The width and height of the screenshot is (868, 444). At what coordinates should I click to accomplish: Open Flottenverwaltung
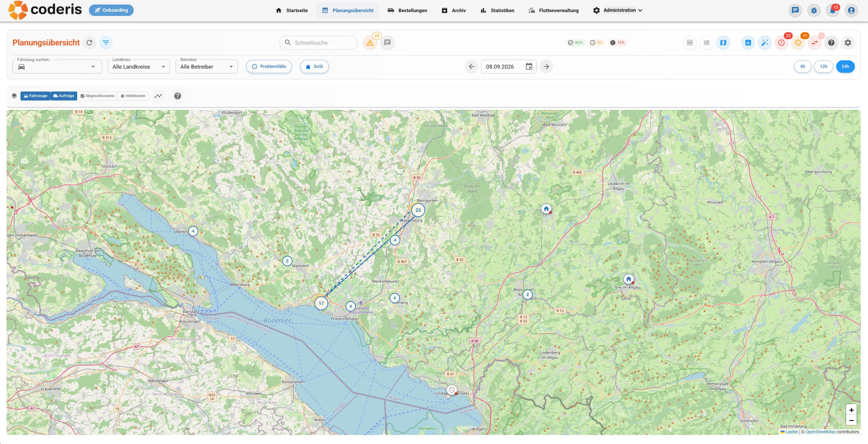pyautogui.click(x=554, y=10)
